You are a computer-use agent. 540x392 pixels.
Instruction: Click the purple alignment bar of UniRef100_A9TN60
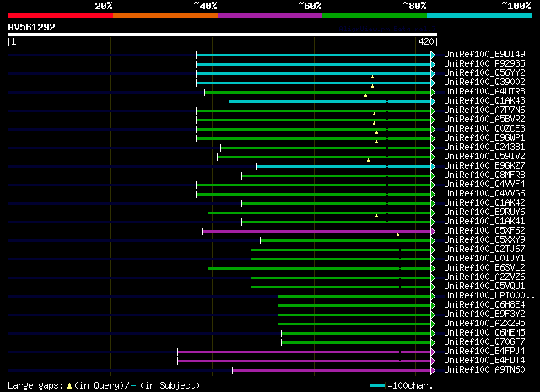click(332, 371)
